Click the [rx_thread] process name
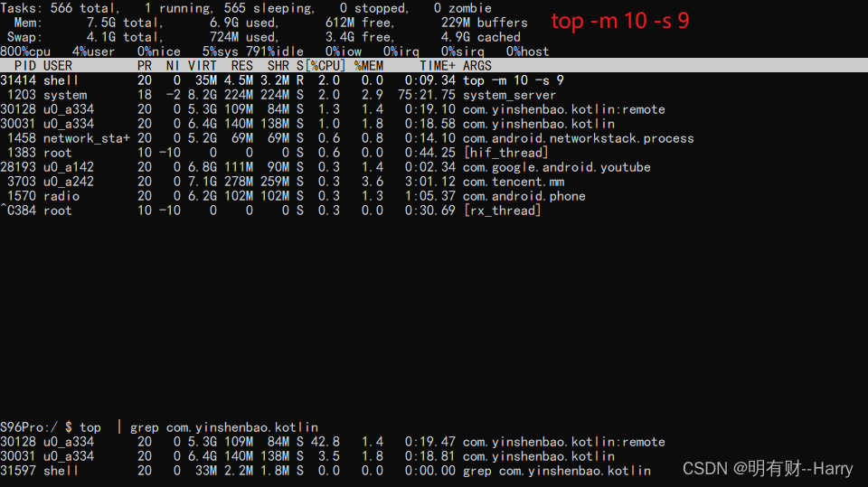Viewport: 868px width, 487px height. point(502,211)
